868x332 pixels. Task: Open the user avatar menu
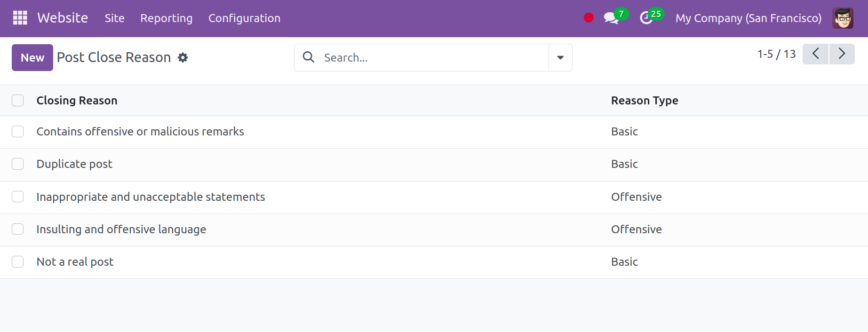click(842, 18)
